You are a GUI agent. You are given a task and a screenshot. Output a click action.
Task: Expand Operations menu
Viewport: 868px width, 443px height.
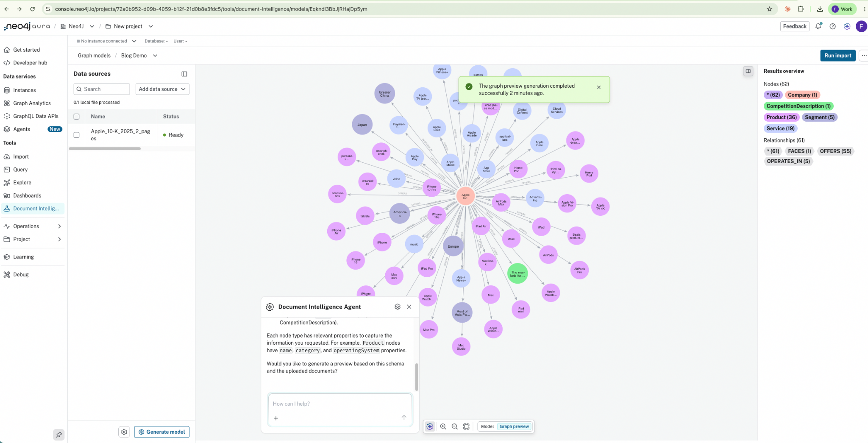click(32, 226)
